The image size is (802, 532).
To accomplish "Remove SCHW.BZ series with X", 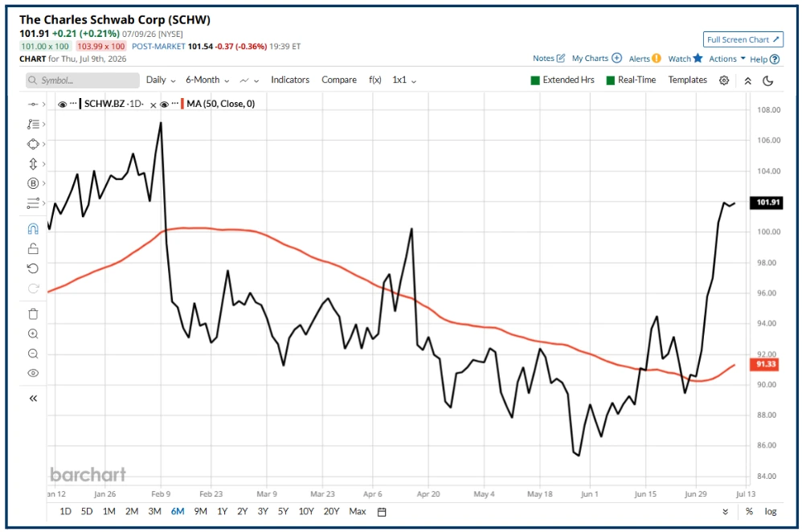I will (x=153, y=105).
